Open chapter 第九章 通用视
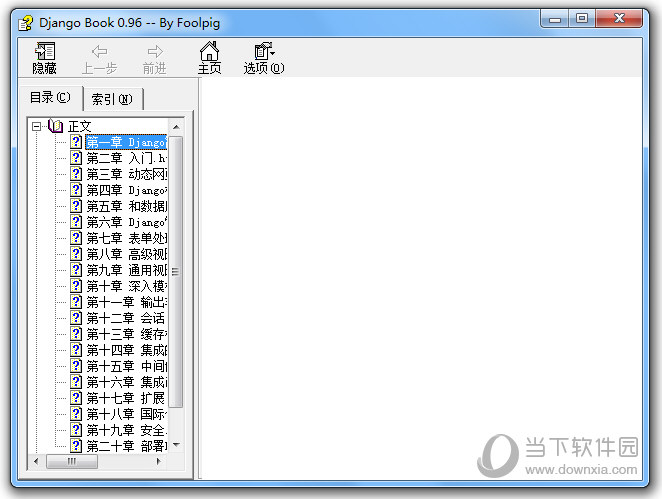 point(126,270)
